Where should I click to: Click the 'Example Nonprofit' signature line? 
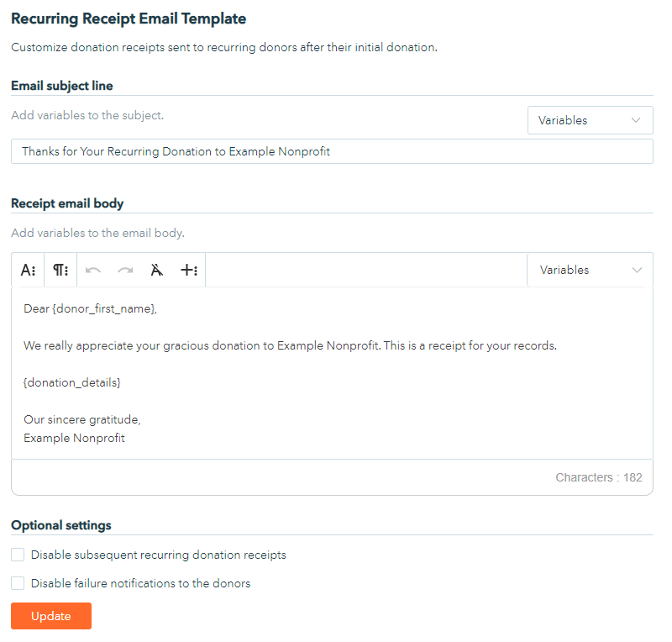(x=74, y=438)
